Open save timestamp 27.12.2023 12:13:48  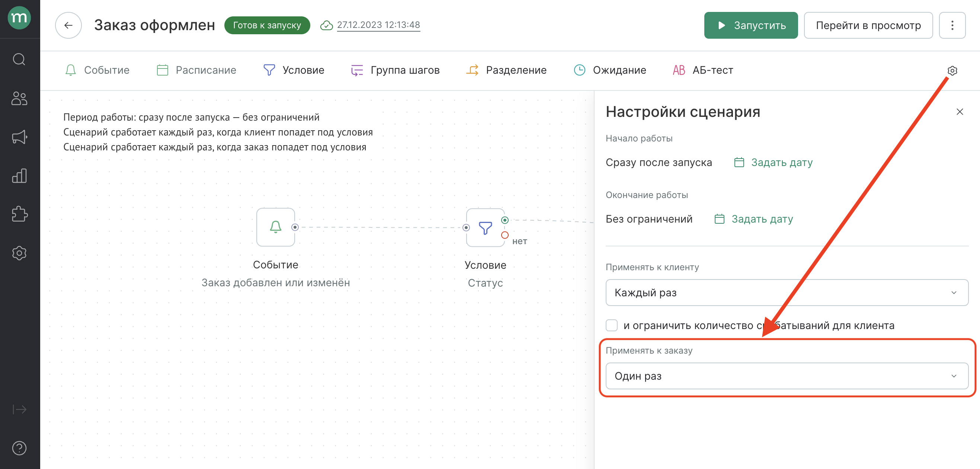(x=378, y=25)
